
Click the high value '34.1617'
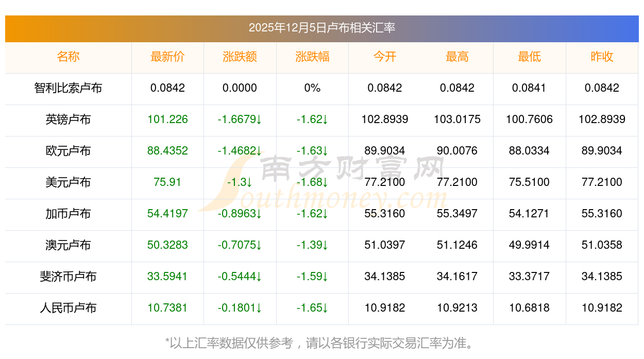tap(457, 277)
